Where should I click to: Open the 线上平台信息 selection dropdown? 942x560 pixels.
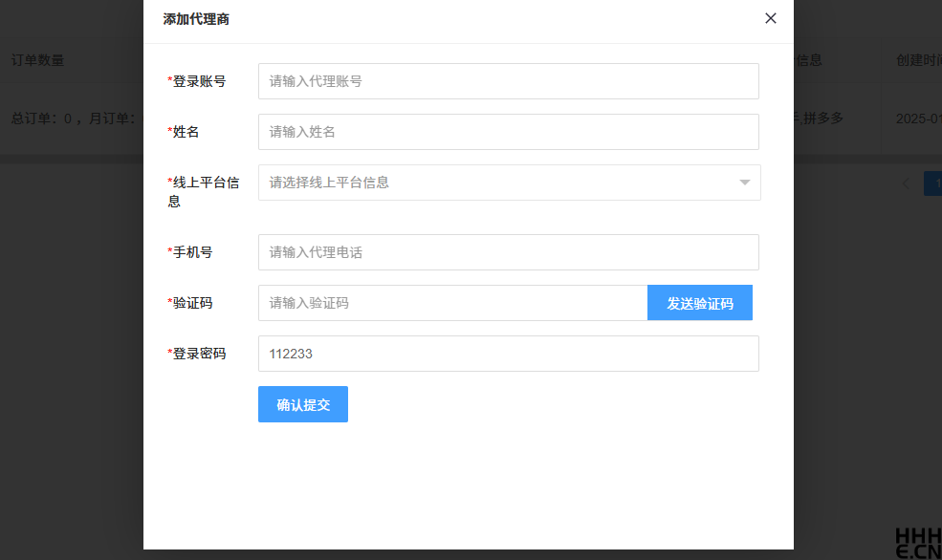click(x=508, y=183)
